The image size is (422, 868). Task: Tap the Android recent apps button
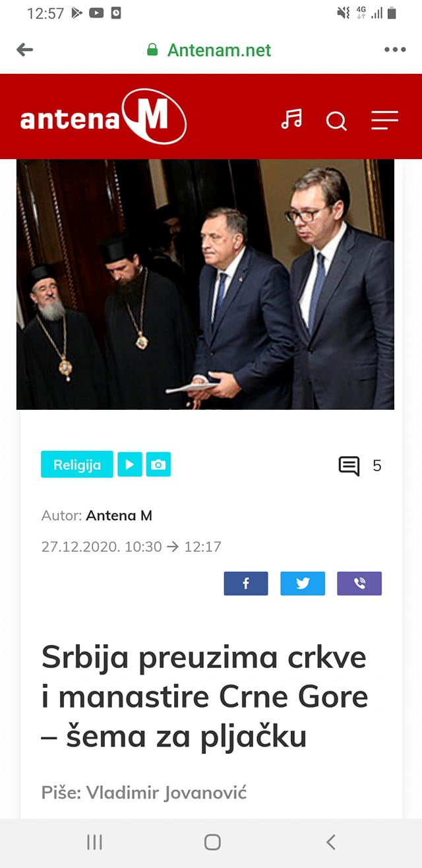(94, 842)
